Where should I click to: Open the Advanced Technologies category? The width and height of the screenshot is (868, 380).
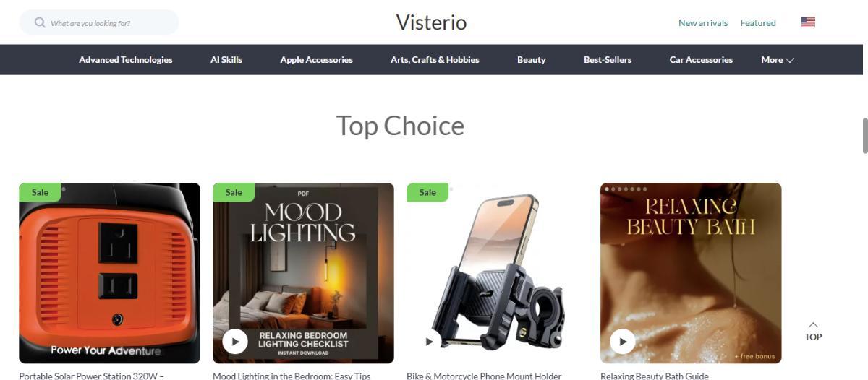coord(126,60)
